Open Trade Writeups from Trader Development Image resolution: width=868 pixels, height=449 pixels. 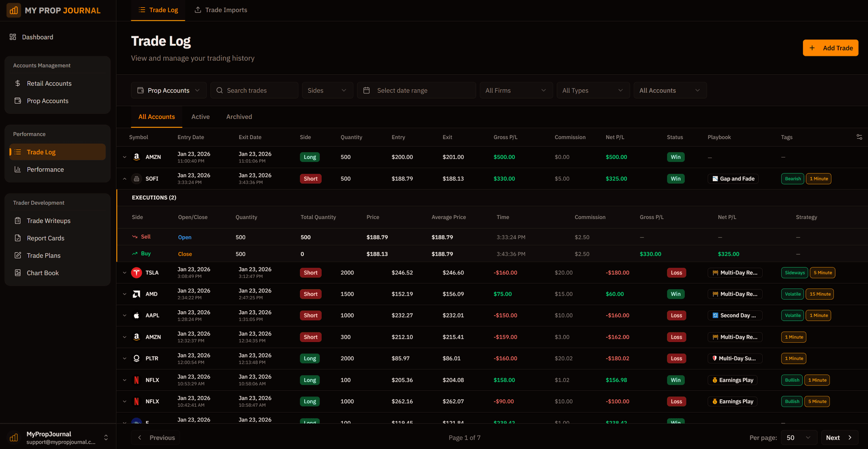[48, 220]
